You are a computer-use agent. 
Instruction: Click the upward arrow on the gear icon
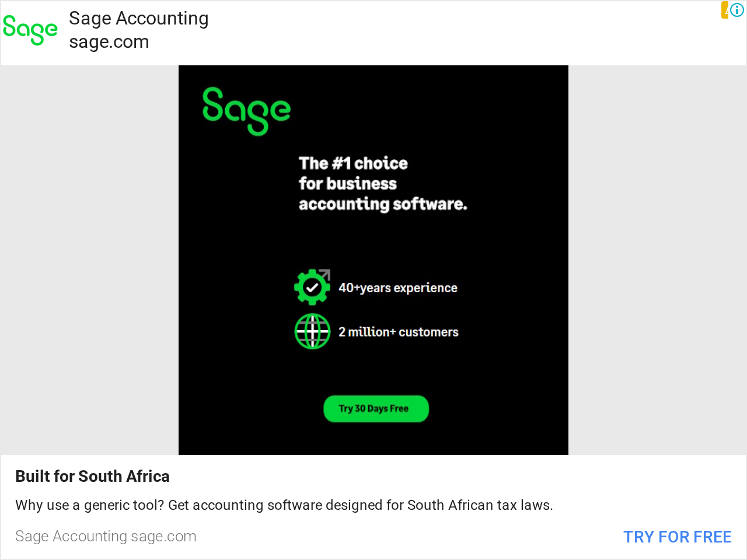(x=324, y=275)
